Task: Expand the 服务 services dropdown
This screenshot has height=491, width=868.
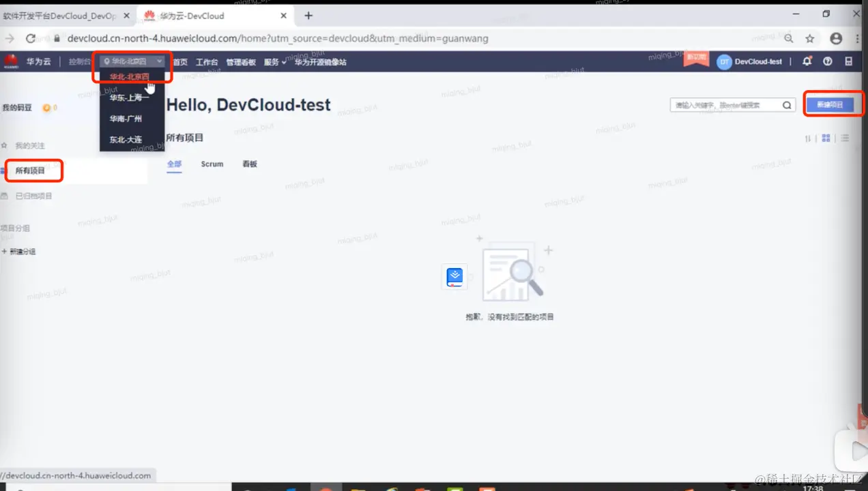Action: pos(275,62)
